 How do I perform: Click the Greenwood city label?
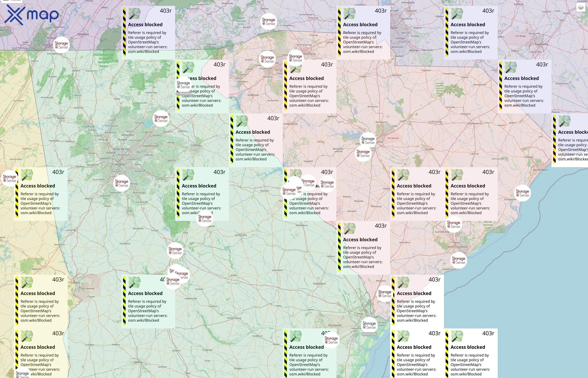(x=291, y=124)
